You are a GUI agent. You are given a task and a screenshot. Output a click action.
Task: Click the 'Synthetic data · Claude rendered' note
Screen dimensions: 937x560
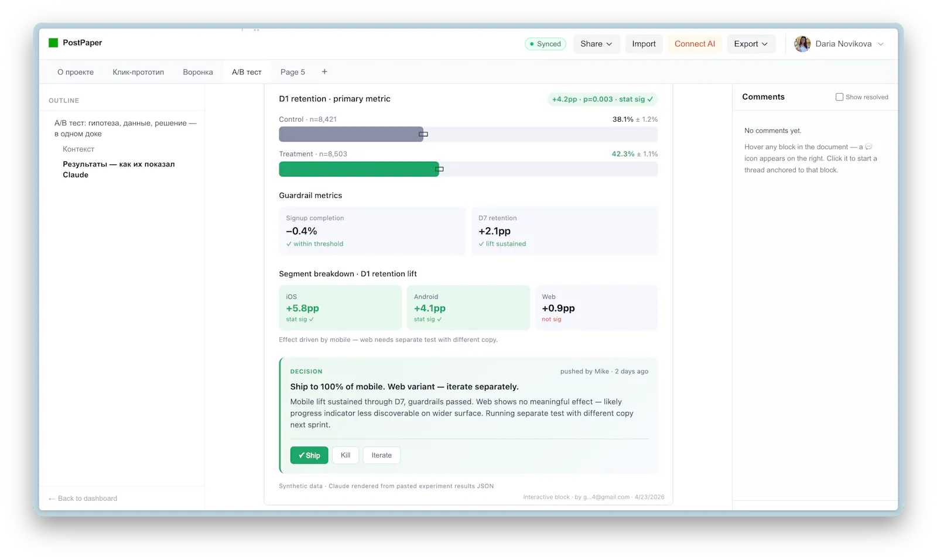click(386, 486)
